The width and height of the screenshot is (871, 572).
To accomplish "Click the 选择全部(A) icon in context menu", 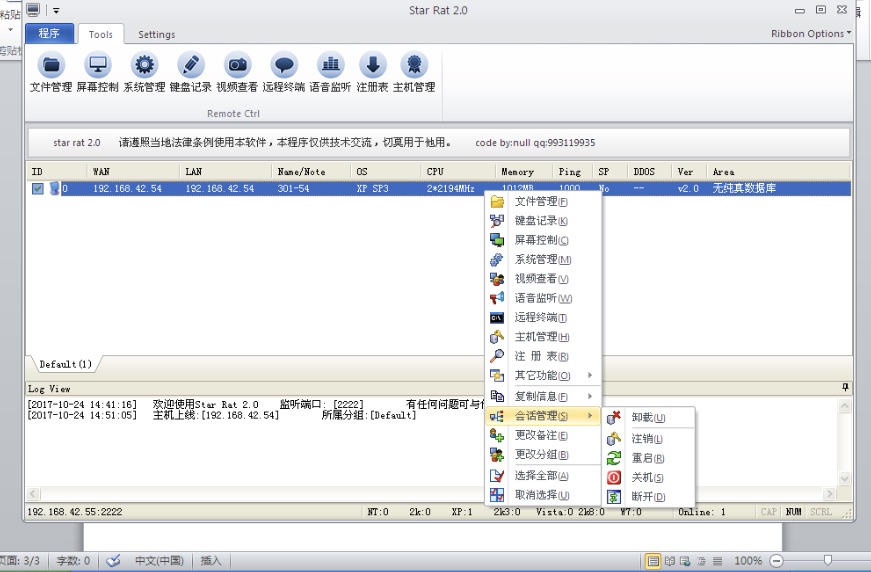I will (497, 476).
